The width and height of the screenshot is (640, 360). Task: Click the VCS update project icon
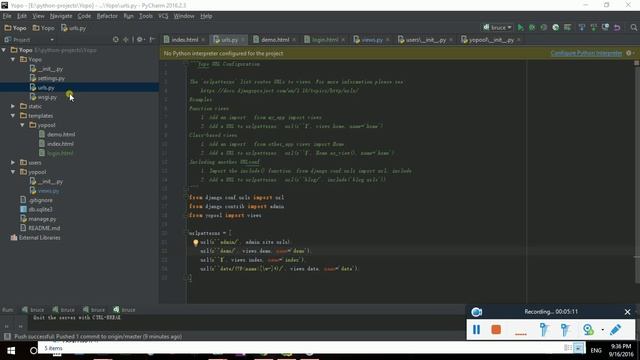[x=582, y=27]
